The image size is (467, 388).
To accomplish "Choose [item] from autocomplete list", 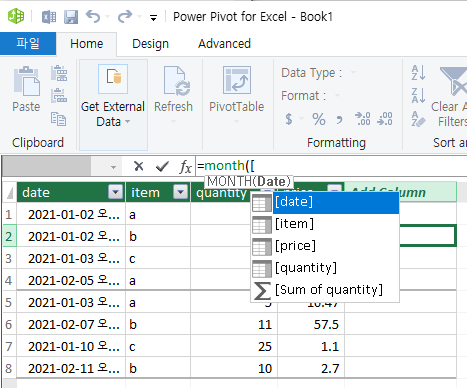I will point(325,224).
